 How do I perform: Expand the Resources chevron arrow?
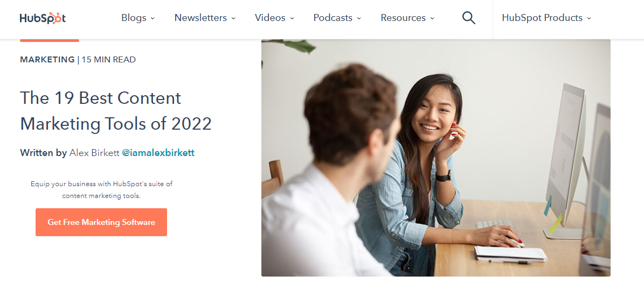pos(432,18)
